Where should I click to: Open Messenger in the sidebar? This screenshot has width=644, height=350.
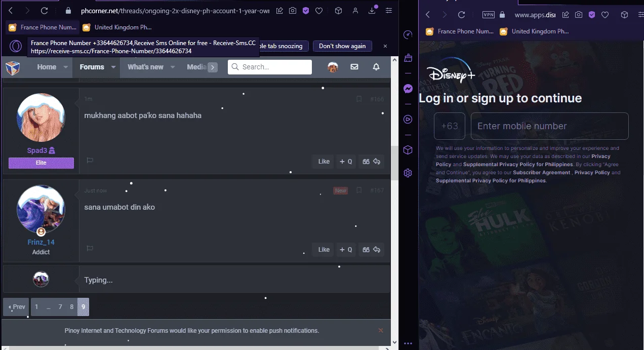pos(408,89)
